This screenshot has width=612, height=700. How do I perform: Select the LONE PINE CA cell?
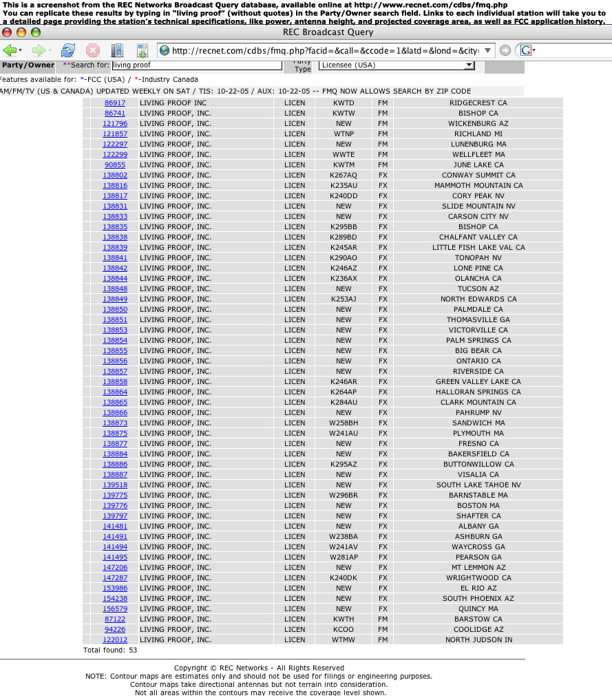click(x=478, y=268)
